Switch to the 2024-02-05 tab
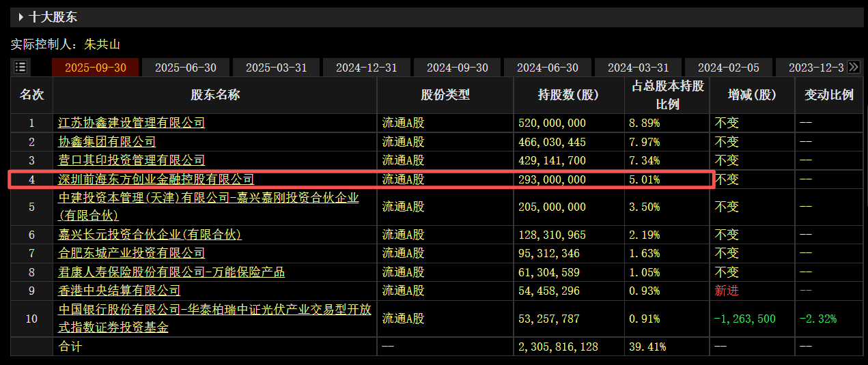Viewport: 868px width, 365px height. click(x=728, y=68)
